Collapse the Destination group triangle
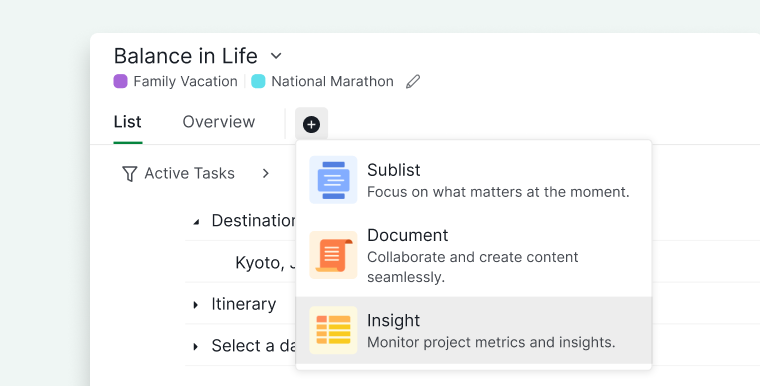760x386 pixels. (x=196, y=222)
